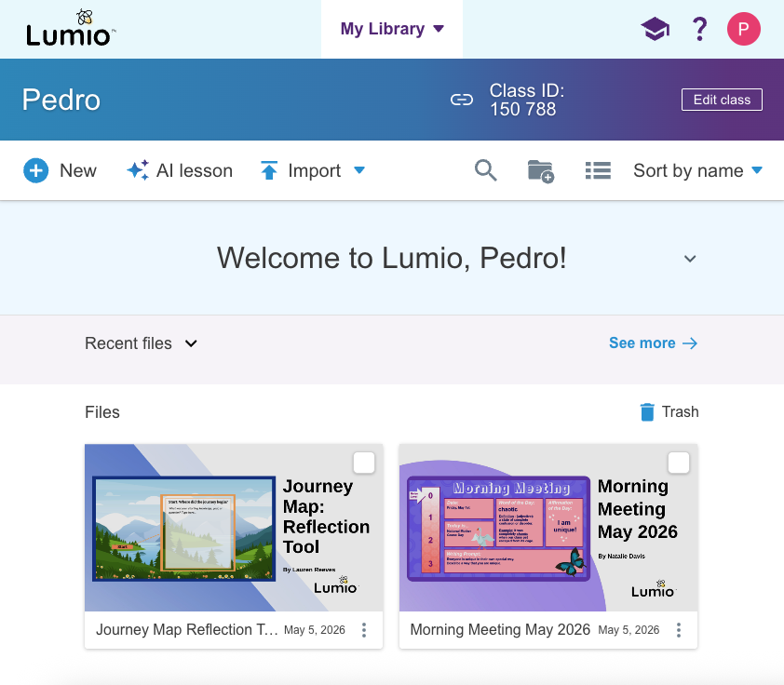Viewport: 784px width, 685px height.
Task: Click the Welcome to Lumio, Pedro! heading
Action: (x=392, y=259)
